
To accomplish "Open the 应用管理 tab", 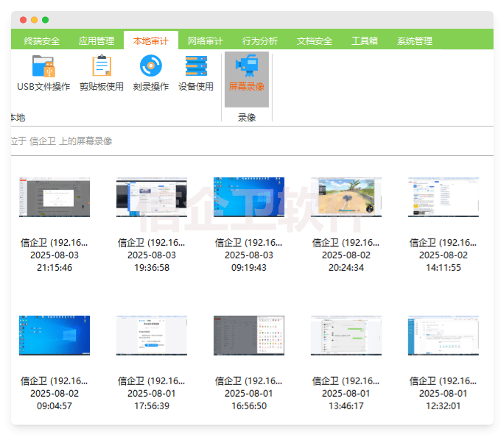I will pyautogui.click(x=97, y=41).
